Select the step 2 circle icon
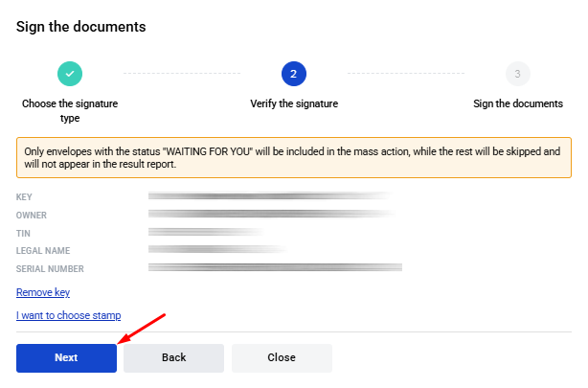 (294, 74)
